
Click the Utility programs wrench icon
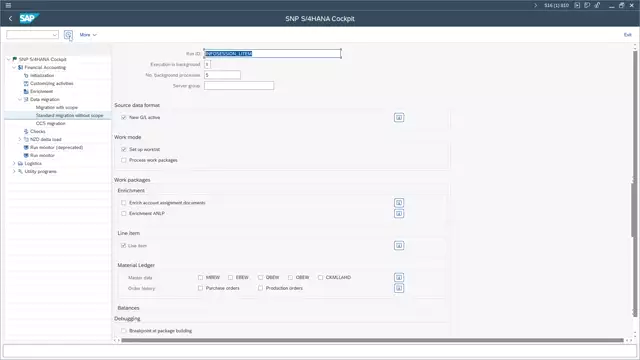tap(20, 171)
